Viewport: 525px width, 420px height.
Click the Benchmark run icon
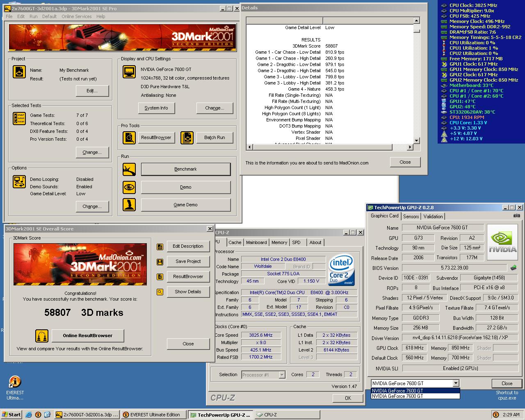(129, 169)
